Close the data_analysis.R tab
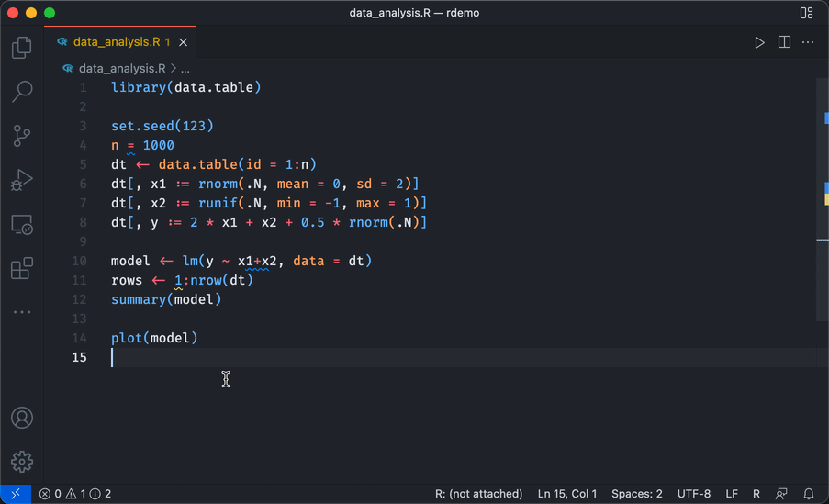 pyautogui.click(x=184, y=42)
